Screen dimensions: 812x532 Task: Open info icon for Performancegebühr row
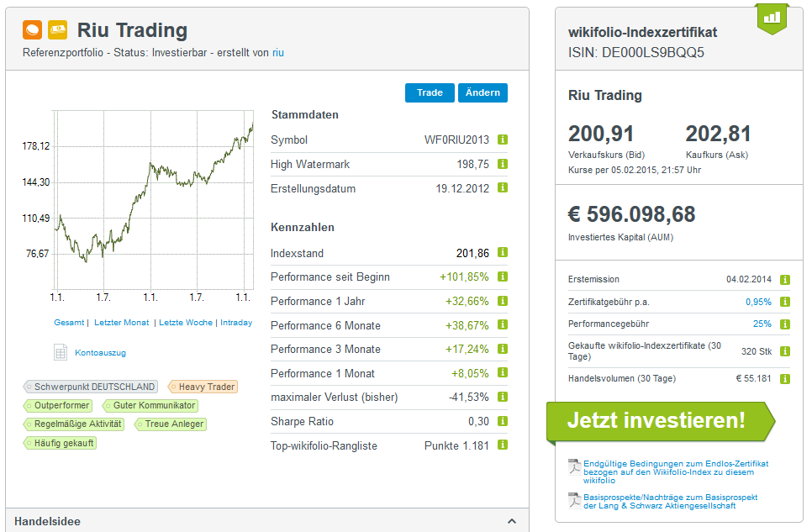(x=785, y=324)
